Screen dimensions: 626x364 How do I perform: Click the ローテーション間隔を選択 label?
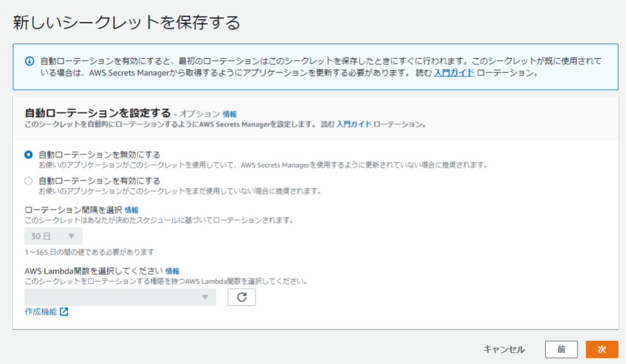tap(73, 210)
